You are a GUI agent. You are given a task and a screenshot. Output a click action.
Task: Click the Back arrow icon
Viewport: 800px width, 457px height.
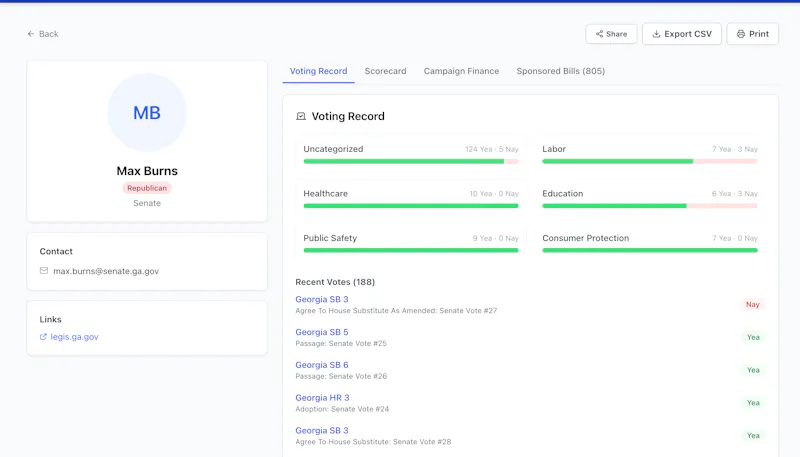click(x=31, y=34)
